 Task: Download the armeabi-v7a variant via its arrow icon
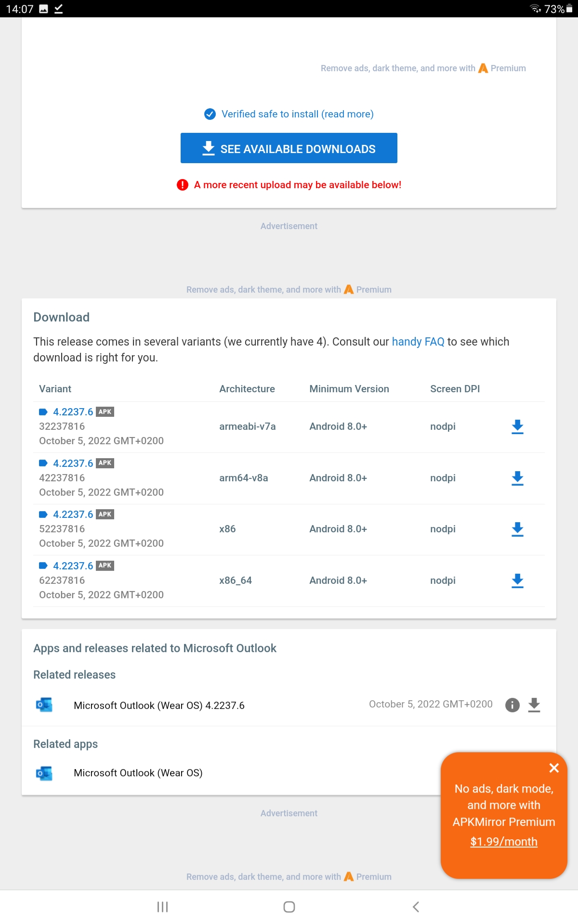coord(517,427)
